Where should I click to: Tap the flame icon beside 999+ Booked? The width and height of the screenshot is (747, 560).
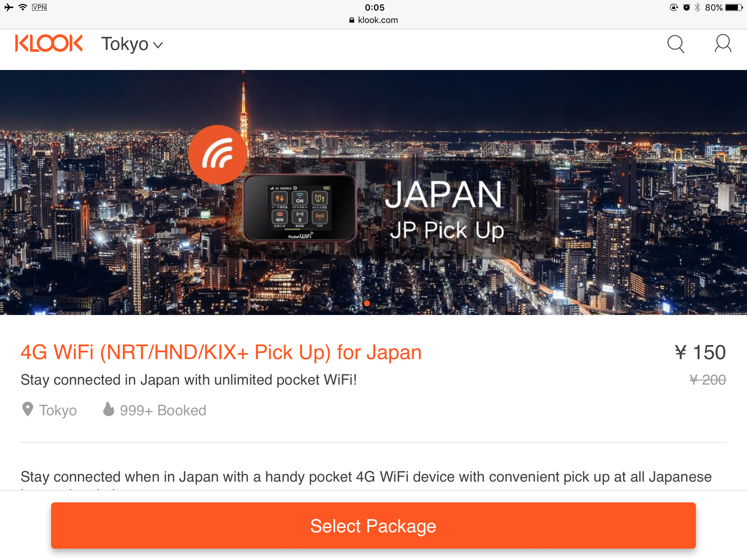coord(108,409)
